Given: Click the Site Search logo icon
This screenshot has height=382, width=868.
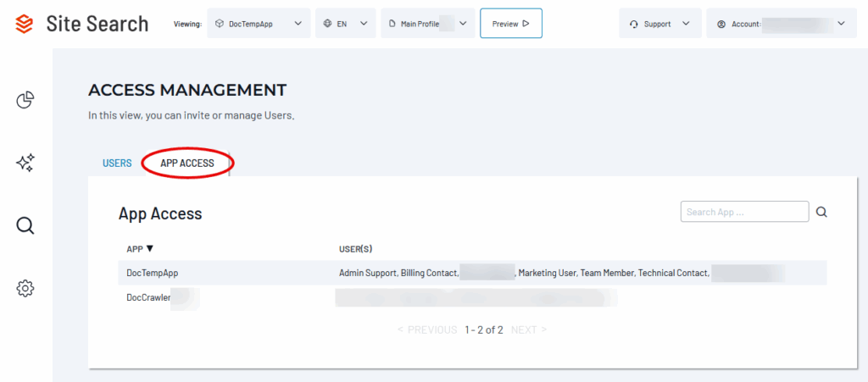Looking at the screenshot, I should 25,24.
